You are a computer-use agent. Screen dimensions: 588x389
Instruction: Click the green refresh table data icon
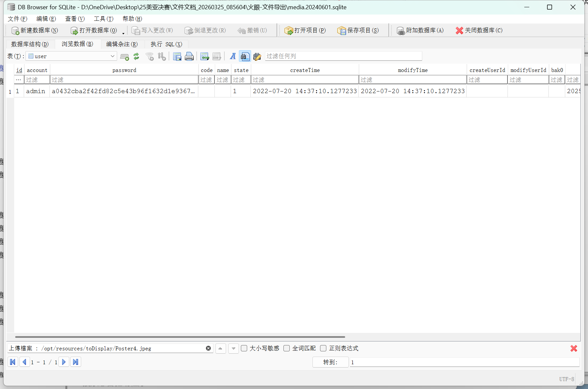pos(136,56)
